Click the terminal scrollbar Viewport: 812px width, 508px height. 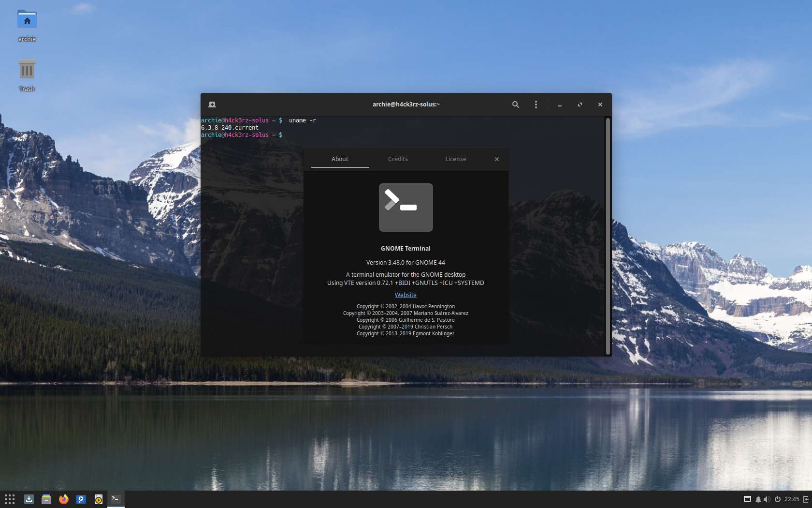(608, 236)
